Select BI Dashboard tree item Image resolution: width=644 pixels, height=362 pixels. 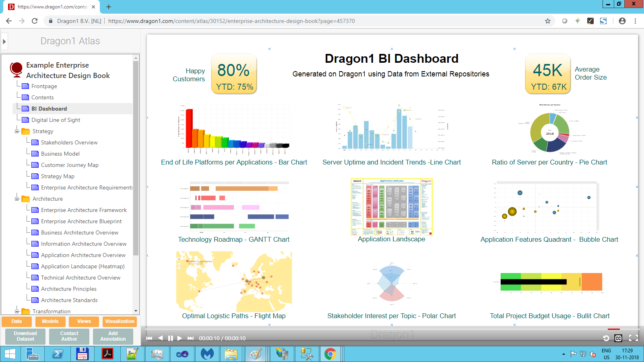49,109
